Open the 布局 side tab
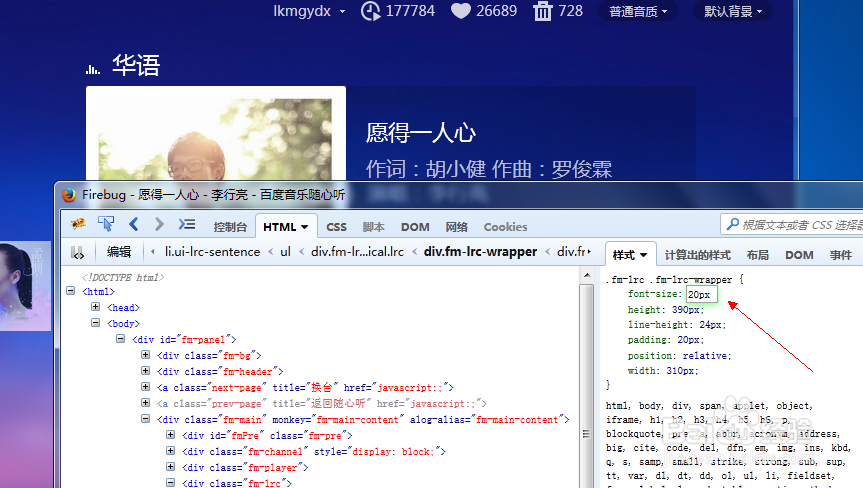863x488 pixels. 757,255
